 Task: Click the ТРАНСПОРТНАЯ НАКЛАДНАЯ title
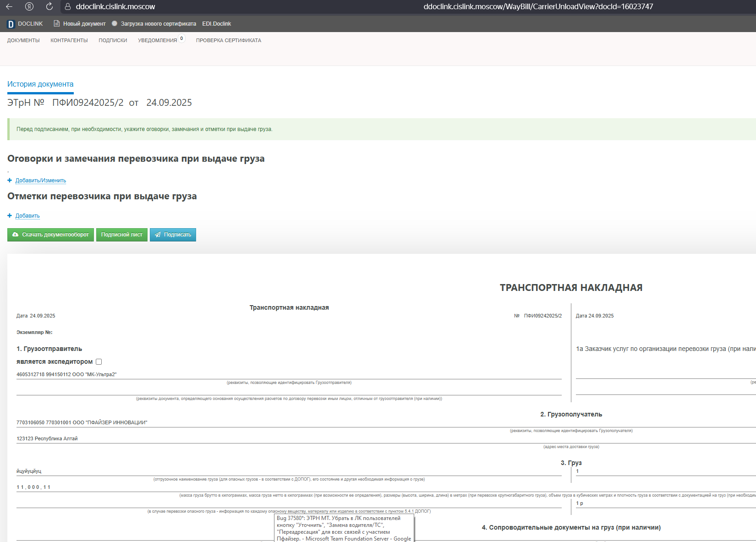click(x=571, y=288)
